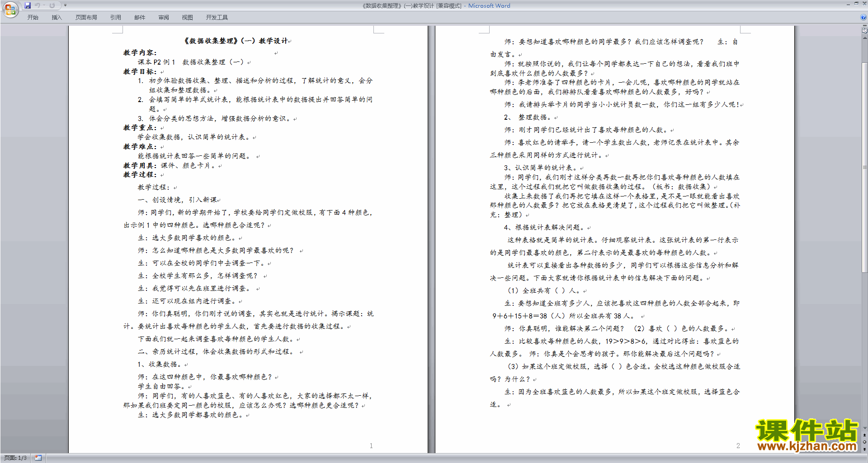Screen dimensions: 868x463
Task: Open the Office button menu
Action: [10, 9]
